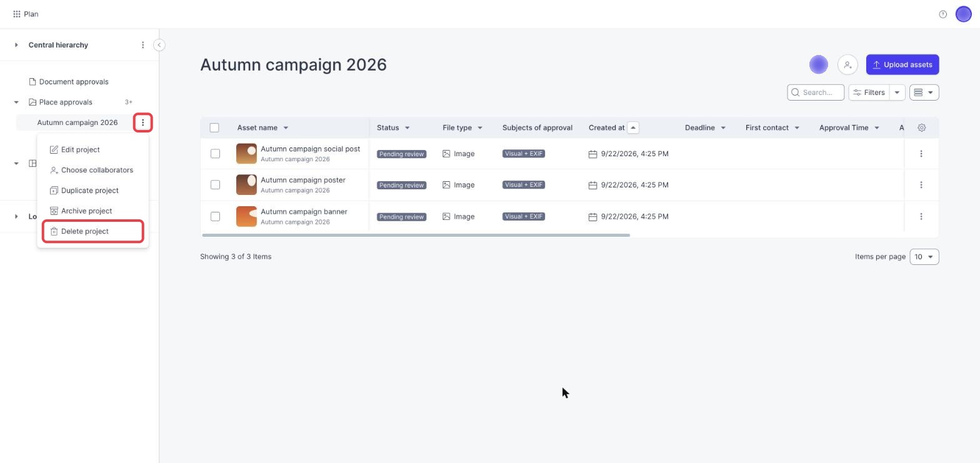The height and width of the screenshot is (463, 980).
Task: Click the horizontal scrollbar below the table
Action: (x=416, y=235)
